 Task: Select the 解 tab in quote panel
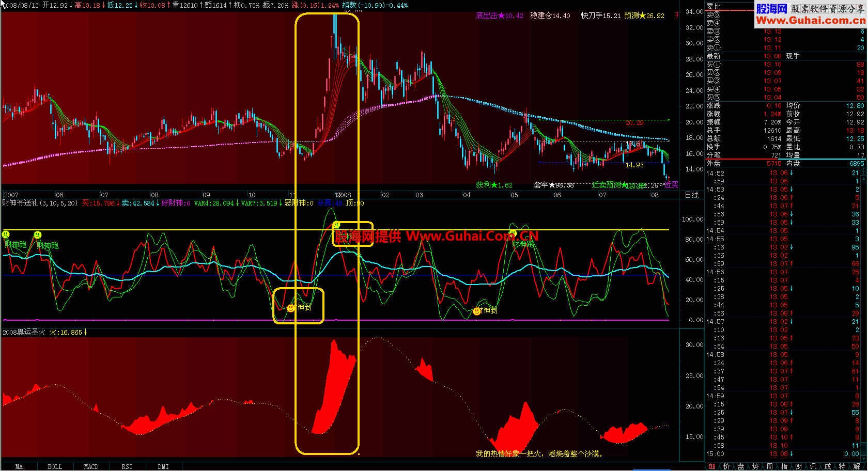coord(857,466)
